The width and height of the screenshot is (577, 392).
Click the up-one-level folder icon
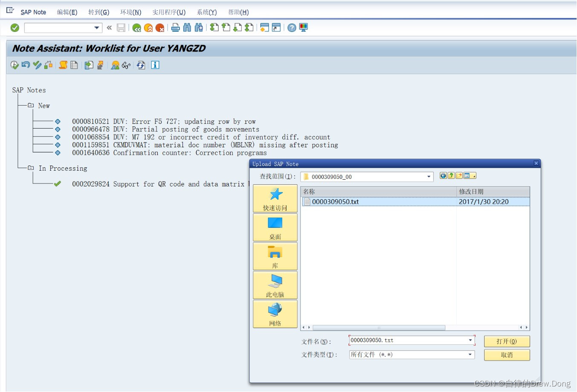pyautogui.click(x=451, y=176)
